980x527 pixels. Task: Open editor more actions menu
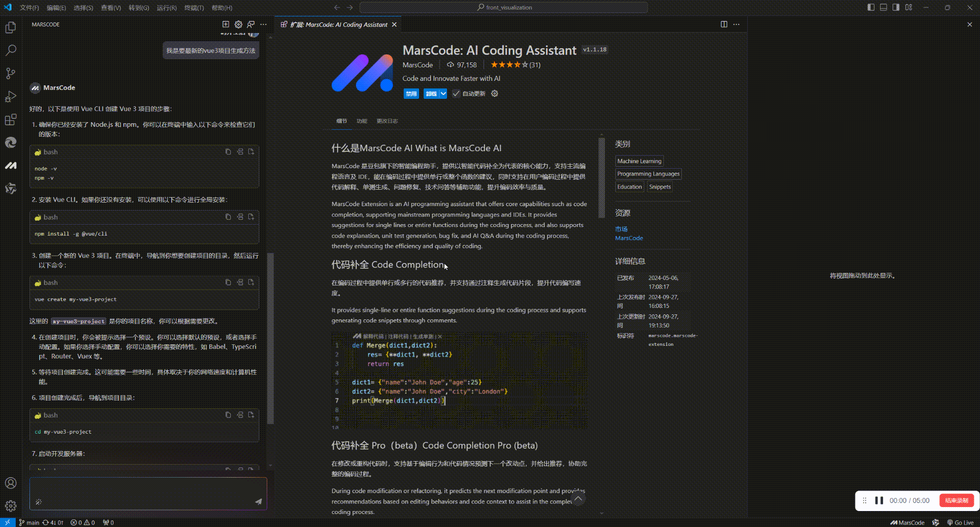point(736,24)
